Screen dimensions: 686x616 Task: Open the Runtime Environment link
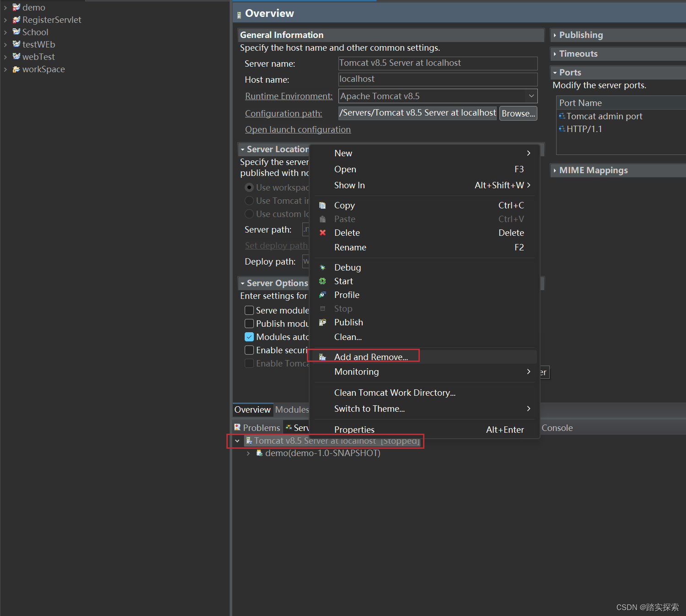click(289, 96)
